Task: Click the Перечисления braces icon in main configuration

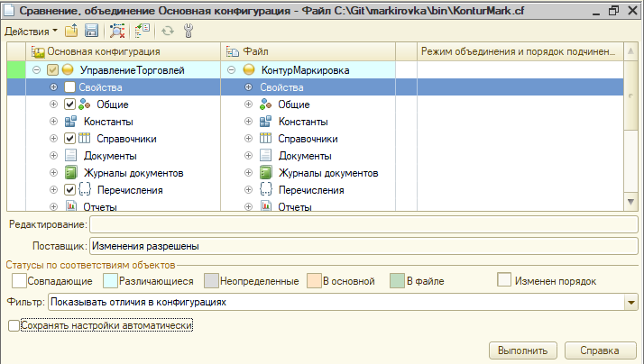Action: [84, 189]
